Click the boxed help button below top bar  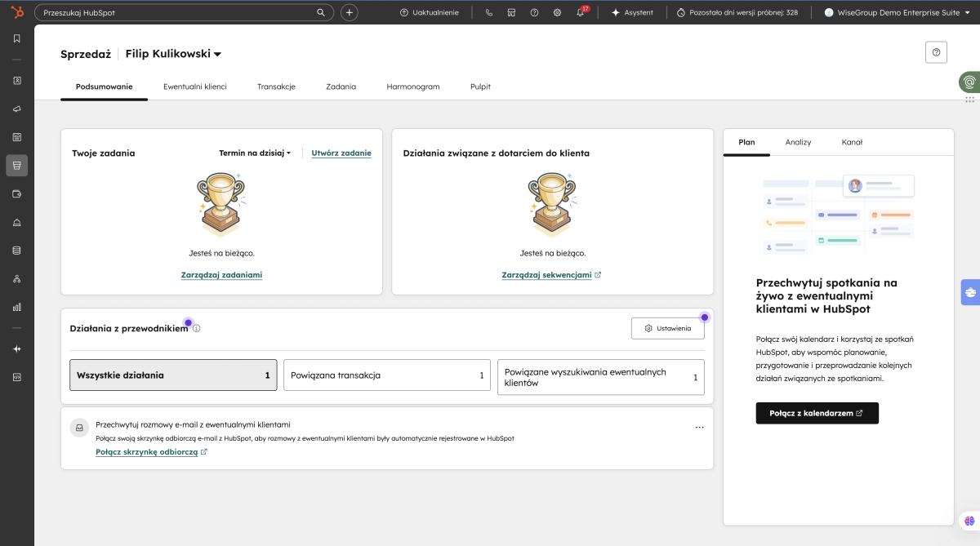[936, 52]
